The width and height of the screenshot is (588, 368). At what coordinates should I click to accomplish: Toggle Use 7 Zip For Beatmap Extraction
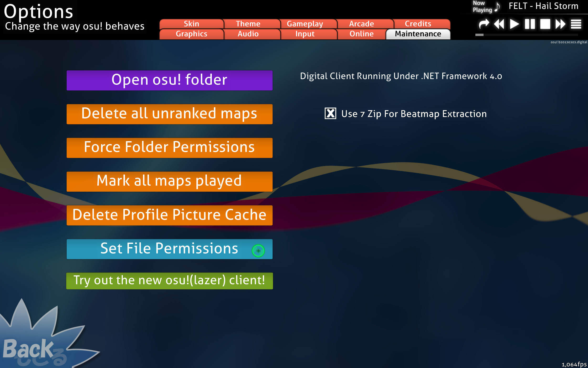pyautogui.click(x=330, y=114)
